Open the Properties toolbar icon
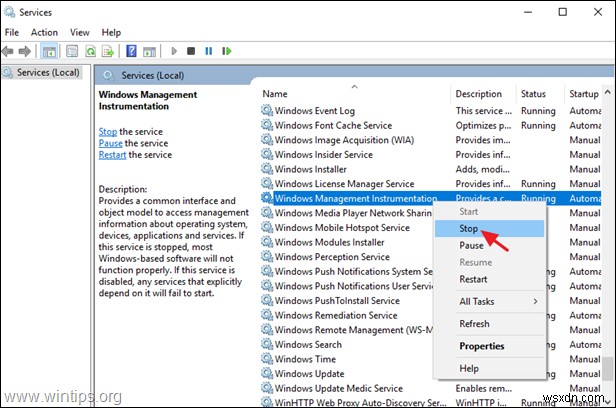 tap(72, 51)
